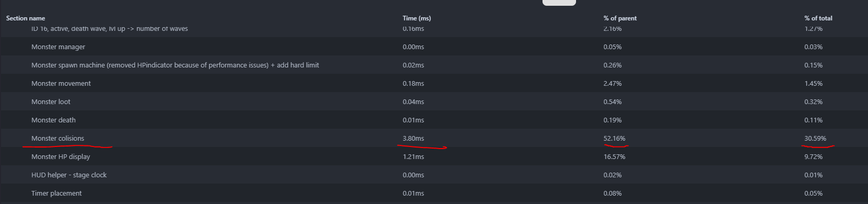Select the Monster HP display row
This screenshot has width=868, height=204.
point(434,157)
